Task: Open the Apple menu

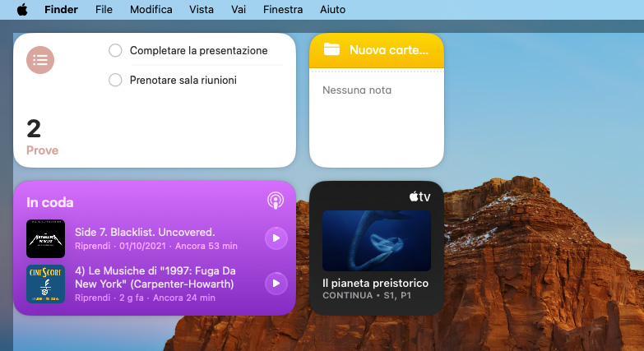Action: point(22,9)
